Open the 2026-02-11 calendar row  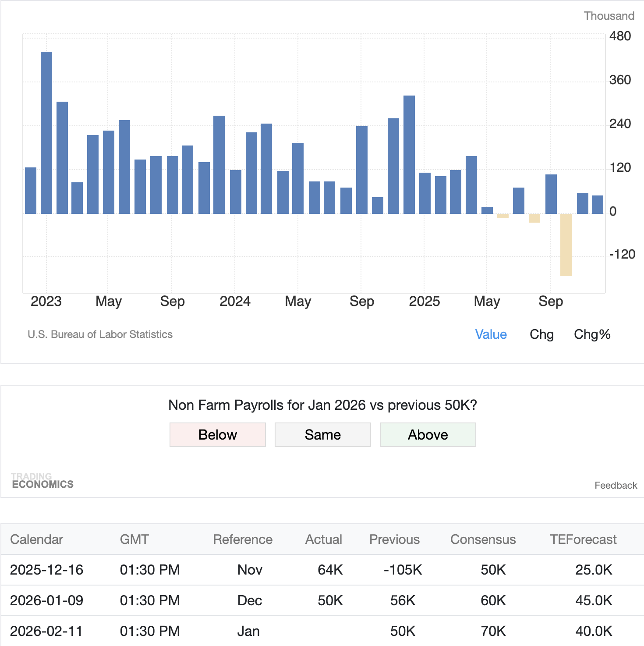46,631
